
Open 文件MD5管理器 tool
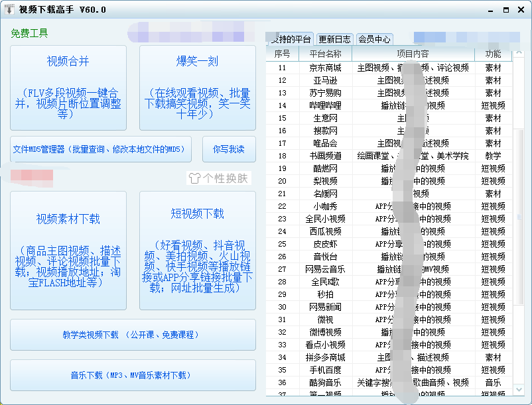point(101,149)
